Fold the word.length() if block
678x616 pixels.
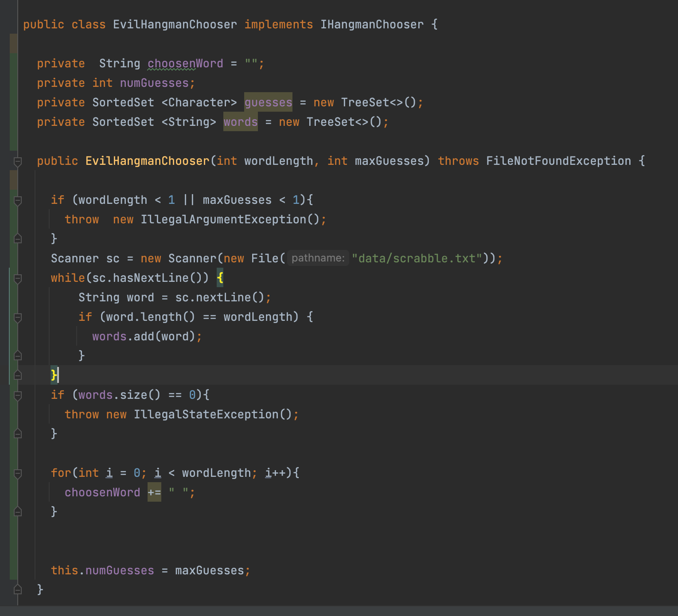[x=18, y=318]
